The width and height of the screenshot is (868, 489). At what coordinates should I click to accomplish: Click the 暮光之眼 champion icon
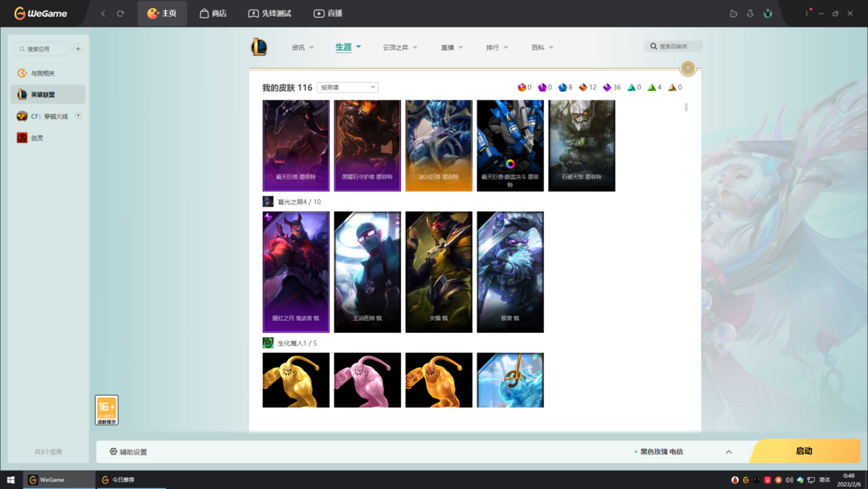pos(268,202)
